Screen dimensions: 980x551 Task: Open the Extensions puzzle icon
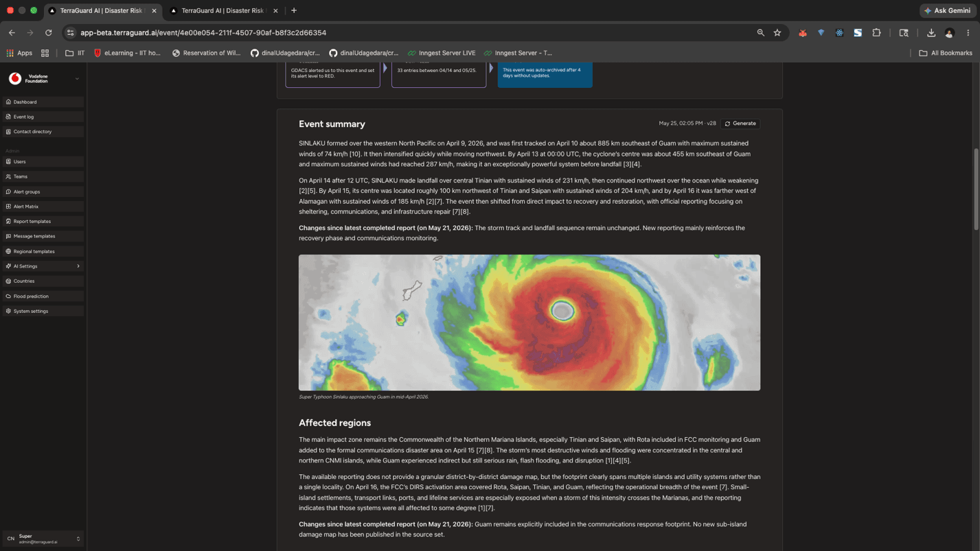pyautogui.click(x=876, y=33)
